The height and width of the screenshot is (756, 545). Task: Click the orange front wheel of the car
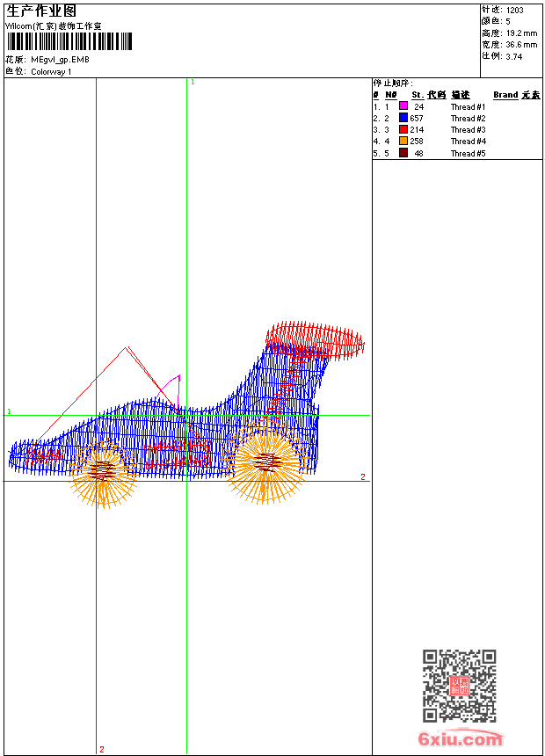[103, 473]
